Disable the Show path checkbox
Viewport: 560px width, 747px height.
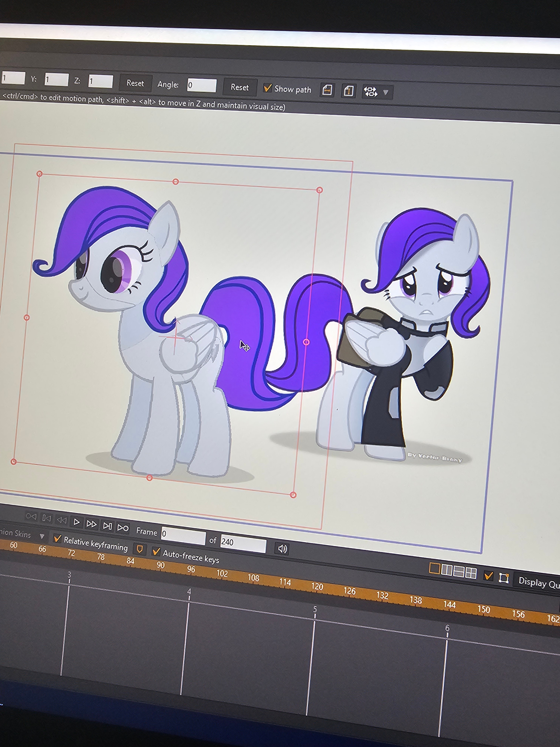pyautogui.click(x=268, y=88)
